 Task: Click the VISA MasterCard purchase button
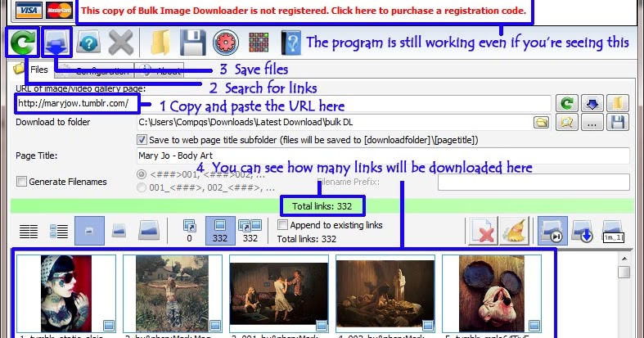tap(43, 11)
